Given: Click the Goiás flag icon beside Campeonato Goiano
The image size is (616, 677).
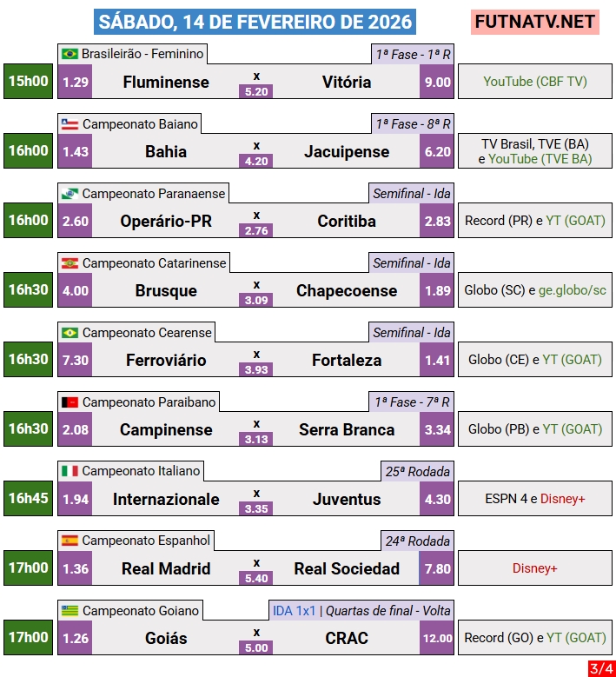Looking at the screenshot, I should 70,610.
